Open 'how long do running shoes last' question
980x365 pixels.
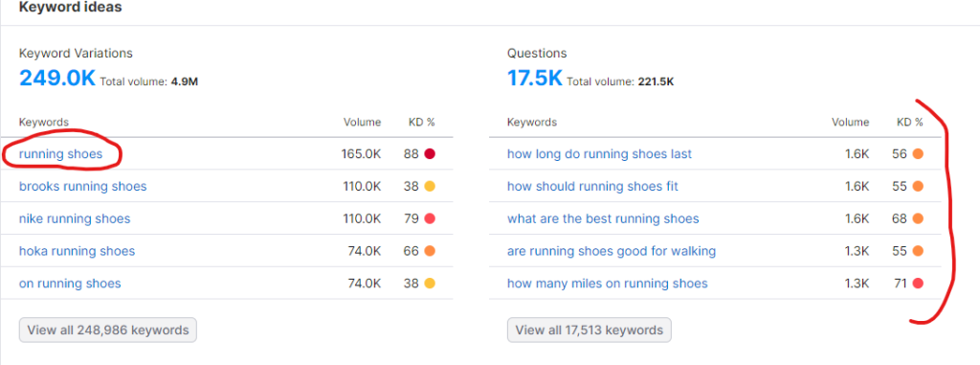(x=599, y=154)
